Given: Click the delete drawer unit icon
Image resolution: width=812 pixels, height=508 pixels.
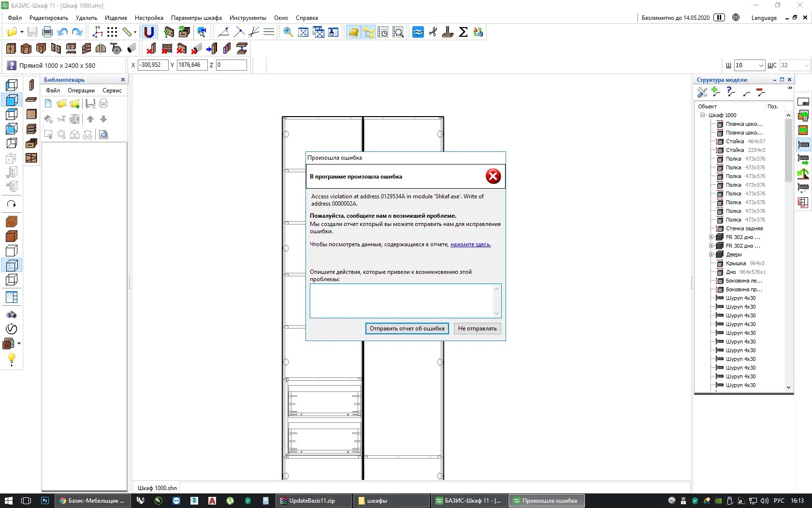Looking at the screenshot, I should pyautogui.click(x=167, y=48).
